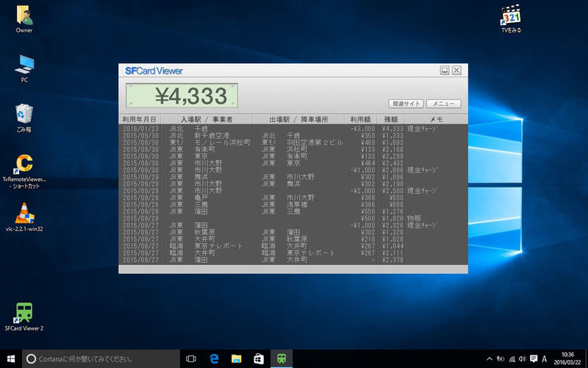Open the vlc-2.2.1-win32 desktop icon

point(24,212)
